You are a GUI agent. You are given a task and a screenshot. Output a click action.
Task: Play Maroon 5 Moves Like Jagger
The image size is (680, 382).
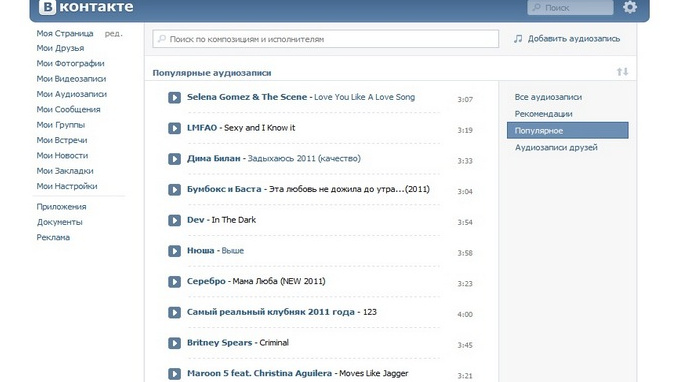pyautogui.click(x=174, y=374)
